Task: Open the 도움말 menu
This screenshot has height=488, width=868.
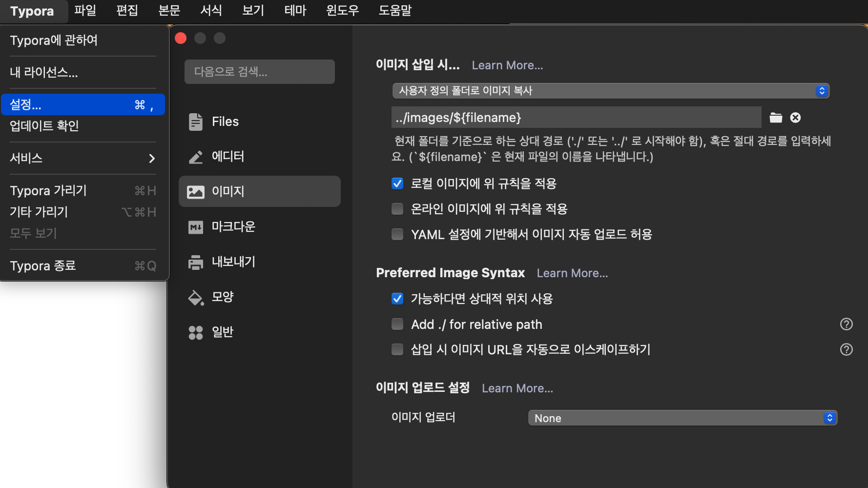Action: [395, 10]
